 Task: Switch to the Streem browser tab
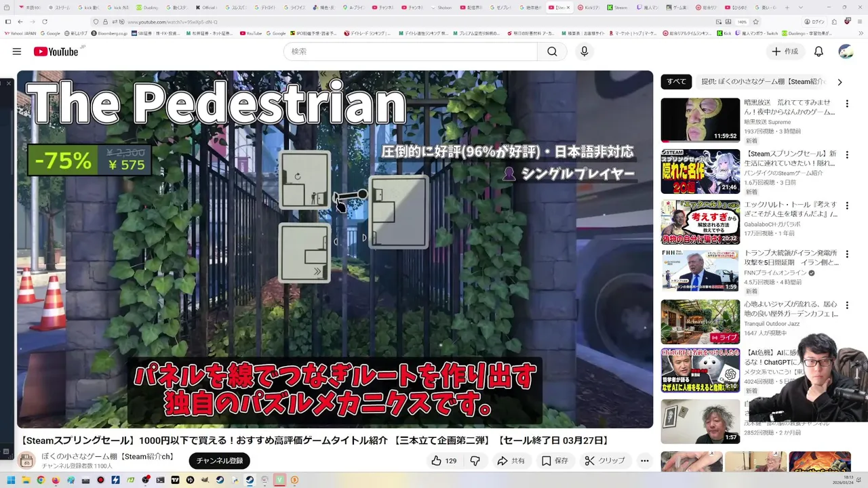pyautogui.click(x=617, y=7)
